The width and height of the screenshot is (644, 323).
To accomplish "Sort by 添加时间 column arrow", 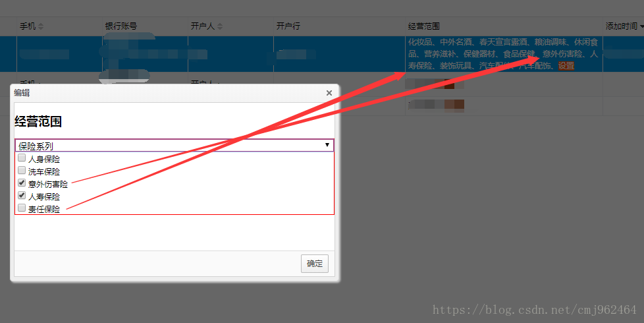I will [x=641, y=26].
